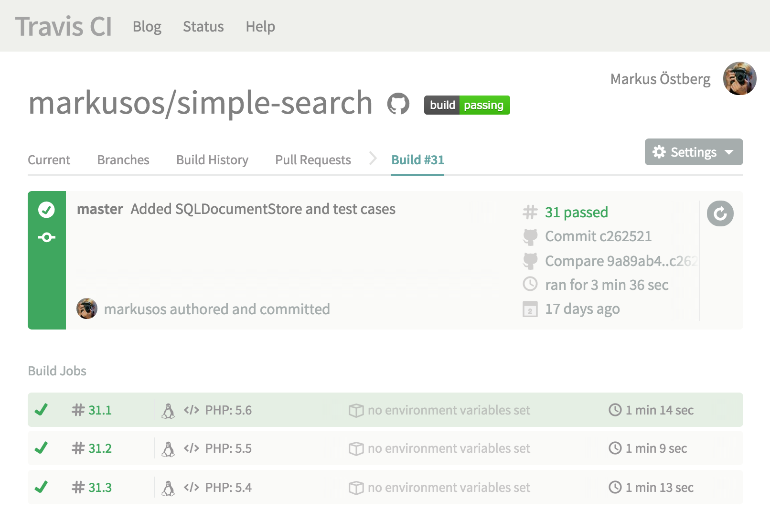Open Compare 9a89ab4..c262 link
Image resolution: width=770 pixels, height=532 pixels.
621,261
